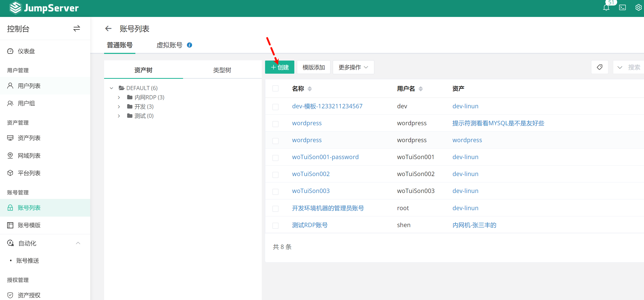Tick the select-all checkbox in table header
The image size is (644, 300).
pos(276,89)
